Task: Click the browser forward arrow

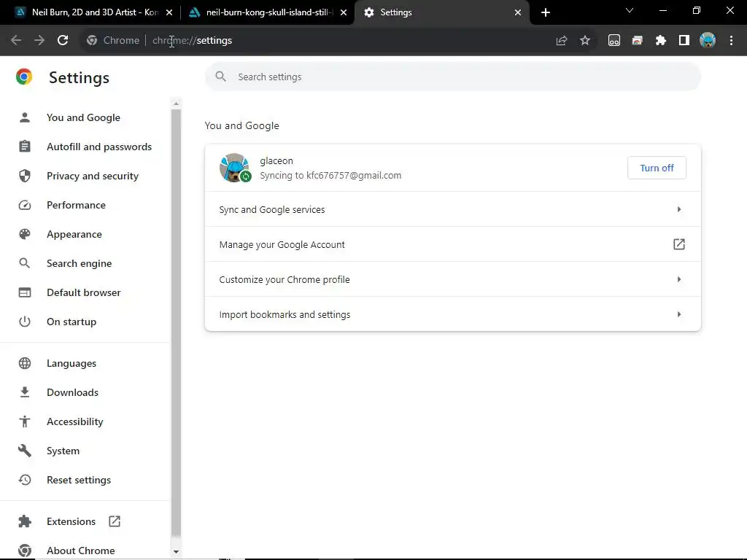Action: pos(39,41)
